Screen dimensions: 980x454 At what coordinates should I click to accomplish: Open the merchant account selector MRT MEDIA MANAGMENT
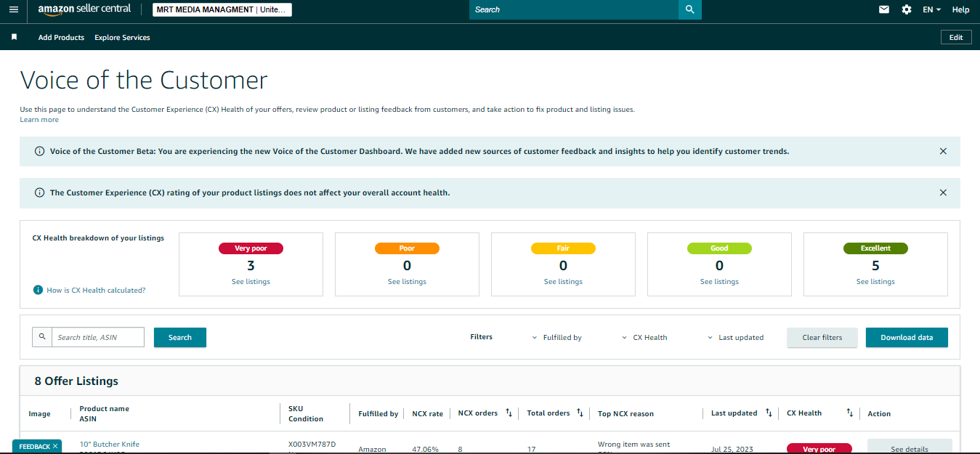222,9
